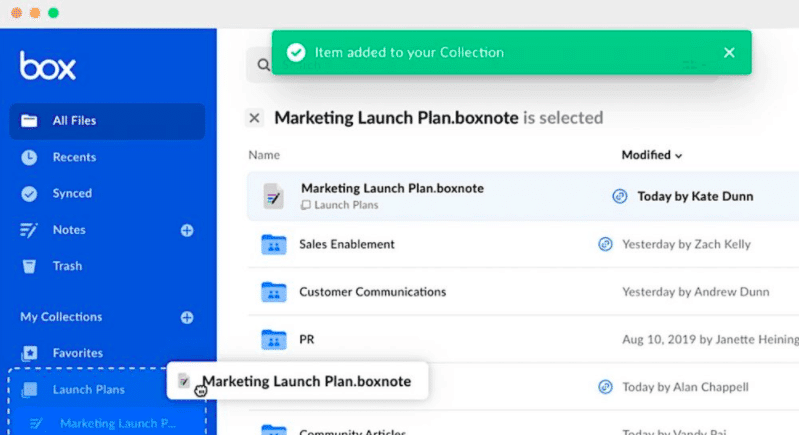
Task: Open Launch Plans collection
Action: pyautogui.click(x=89, y=390)
